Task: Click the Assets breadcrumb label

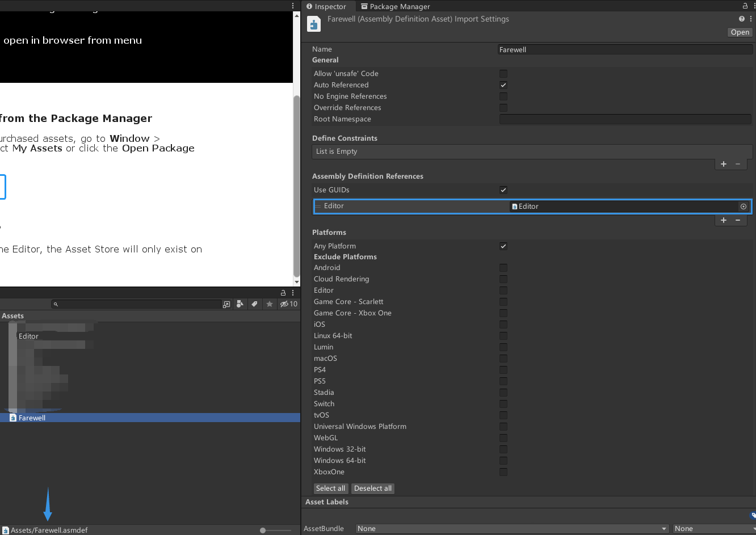Action: coord(12,316)
